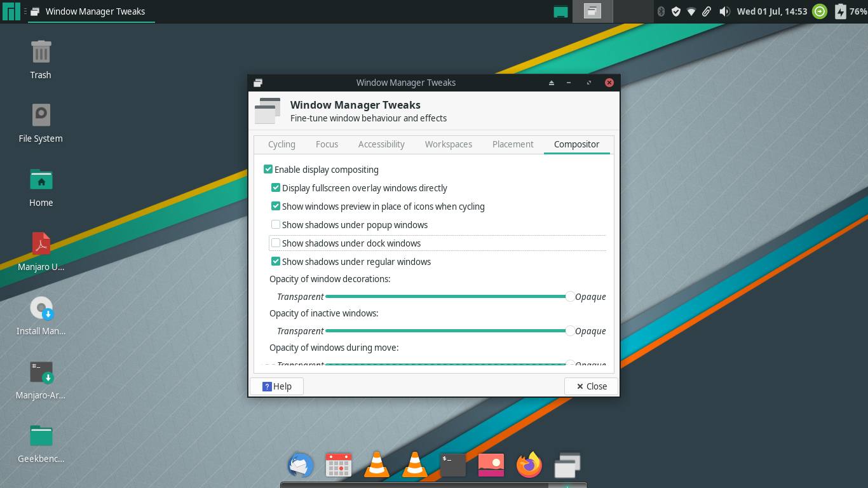This screenshot has height=488, width=868.
Task: Click the window tweaks icon in the dock
Action: pyautogui.click(x=567, y=465)
